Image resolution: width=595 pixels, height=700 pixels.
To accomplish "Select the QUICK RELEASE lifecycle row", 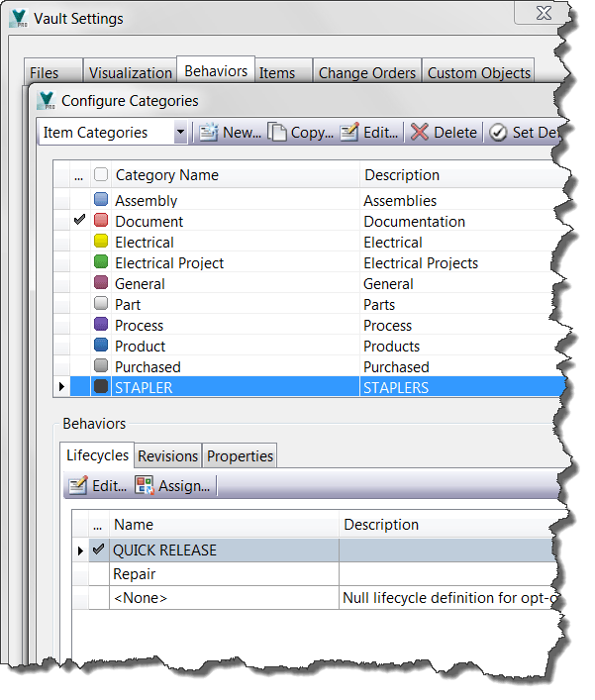I will pos(315,550).
